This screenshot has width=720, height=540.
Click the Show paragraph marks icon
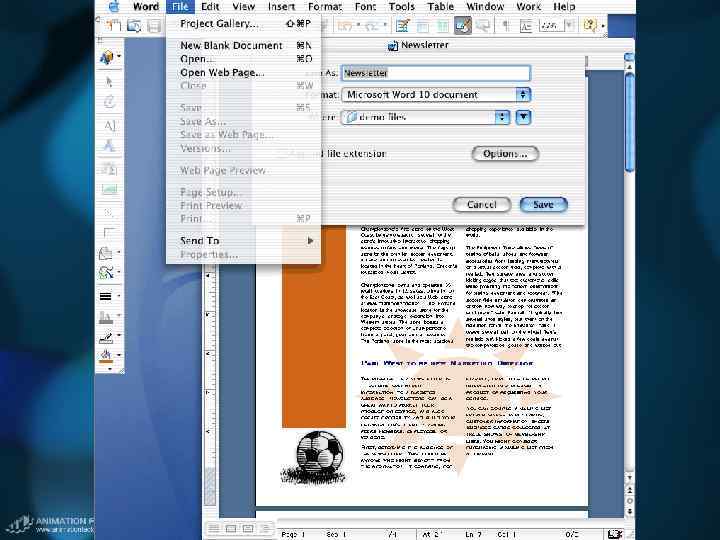506,26
